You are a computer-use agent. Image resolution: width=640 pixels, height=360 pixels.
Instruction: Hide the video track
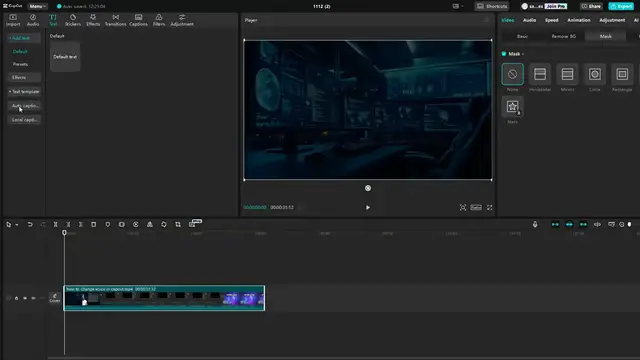click(25, 298)
